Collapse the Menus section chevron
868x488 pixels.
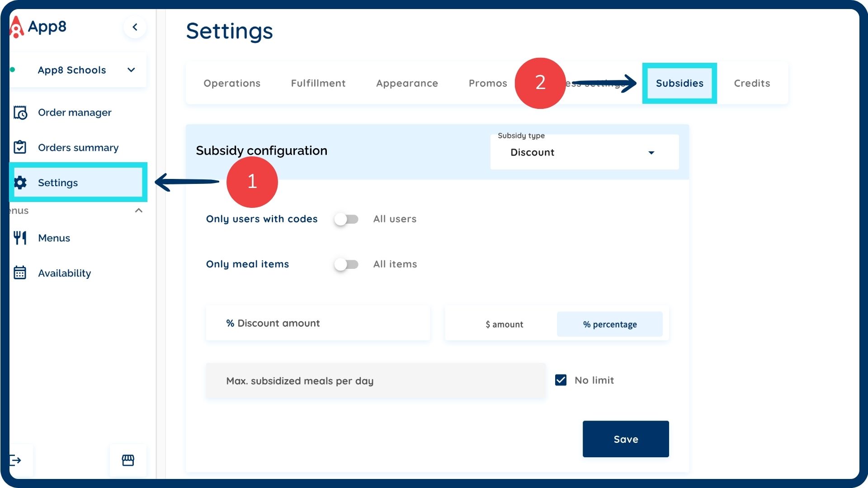pyautogui.click(x=139, y=211)
